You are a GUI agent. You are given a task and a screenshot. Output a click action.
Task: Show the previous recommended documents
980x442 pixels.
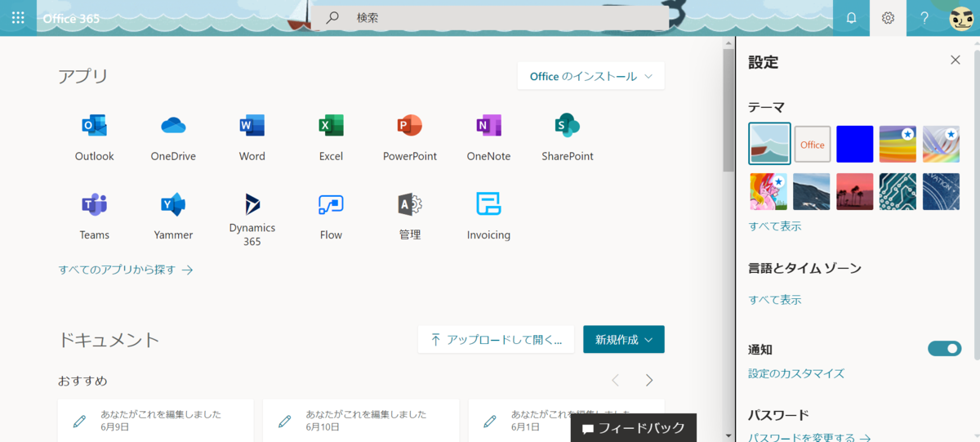point(616,380)
